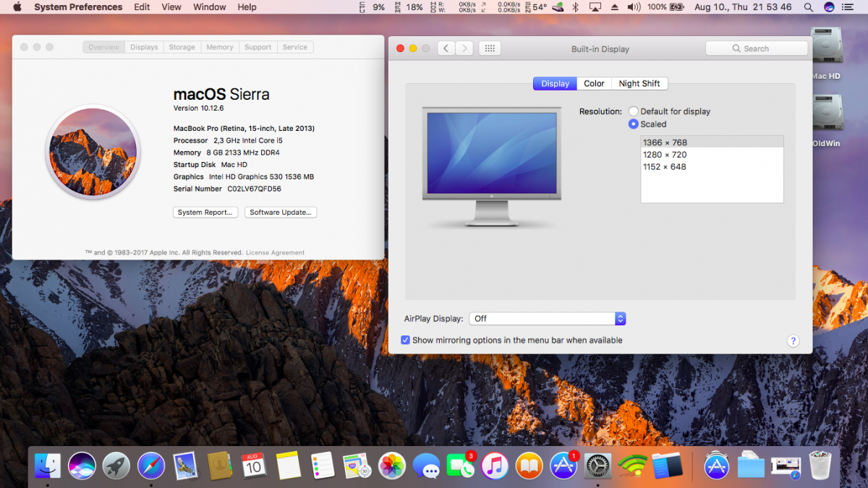Click the display preview monitor thumbnail

pos(492,166)
